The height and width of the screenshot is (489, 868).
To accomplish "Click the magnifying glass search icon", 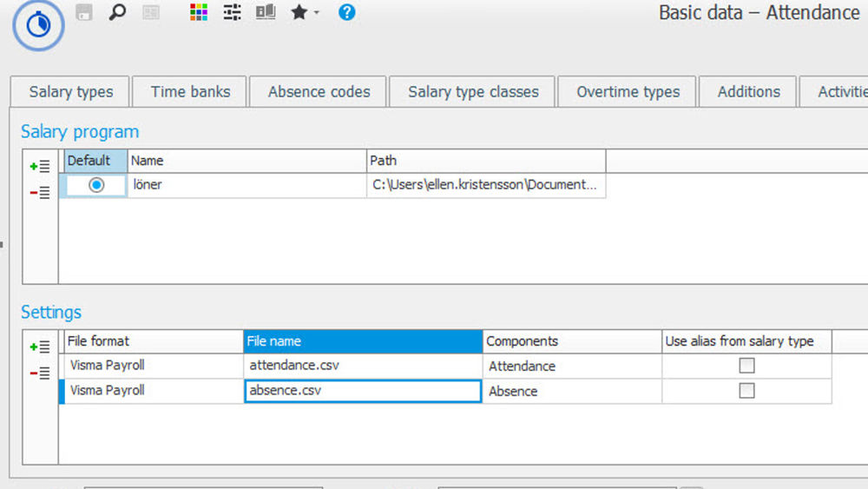I will coord(116,13).
